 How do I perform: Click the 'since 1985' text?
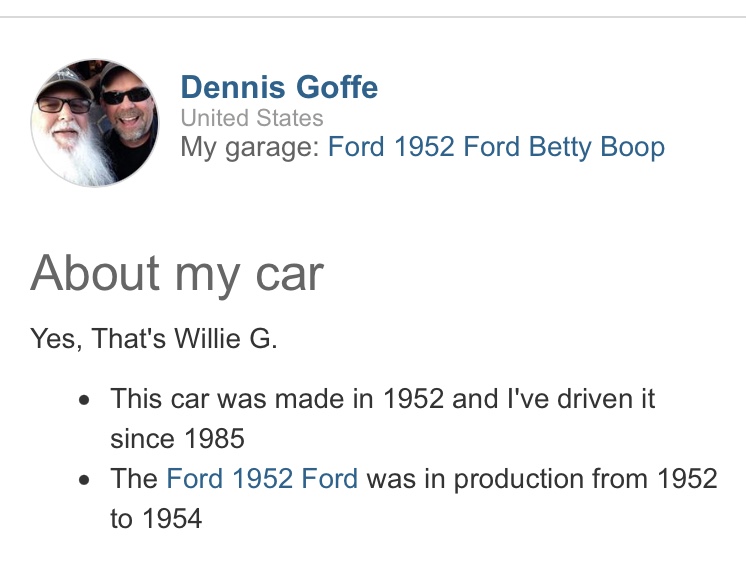[x=177, y=438]
